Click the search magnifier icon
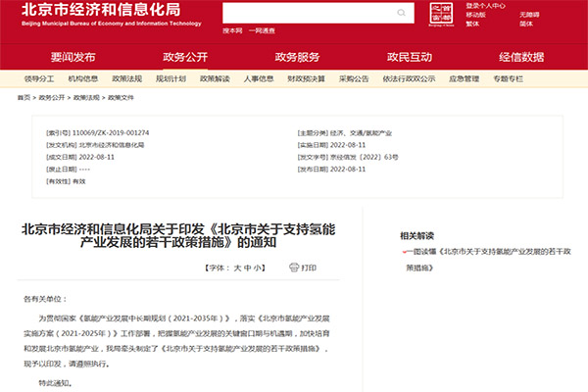Screen dimensions: 588x392 point(401,13)
